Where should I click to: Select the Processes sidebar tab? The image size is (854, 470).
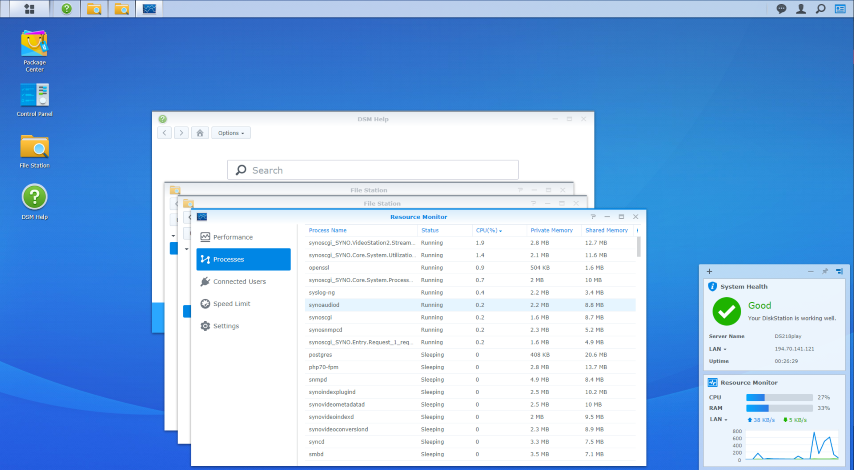(243, 259)
